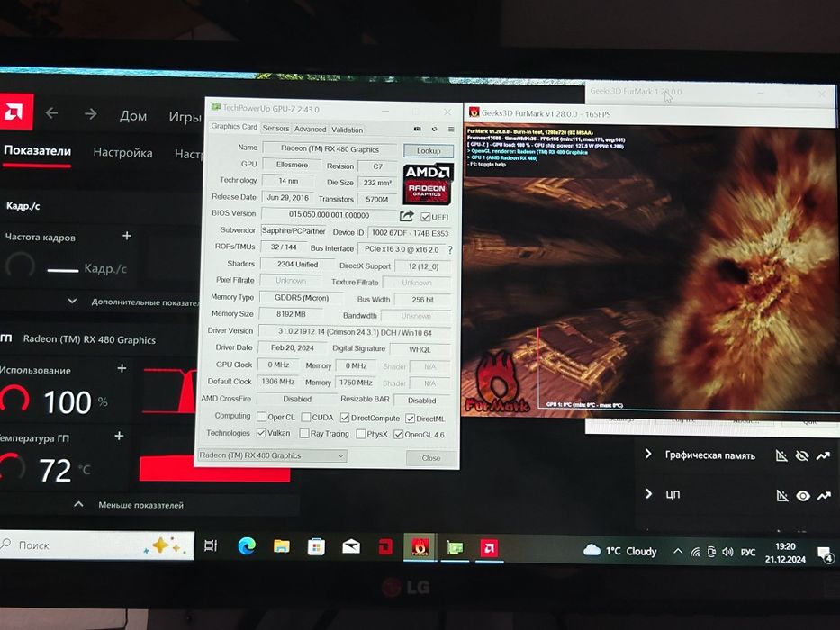This screenshot has height=630, width=840.
Task: Switch to the Sensors tab in GPU-Z
Action: [x=275, y=128]
